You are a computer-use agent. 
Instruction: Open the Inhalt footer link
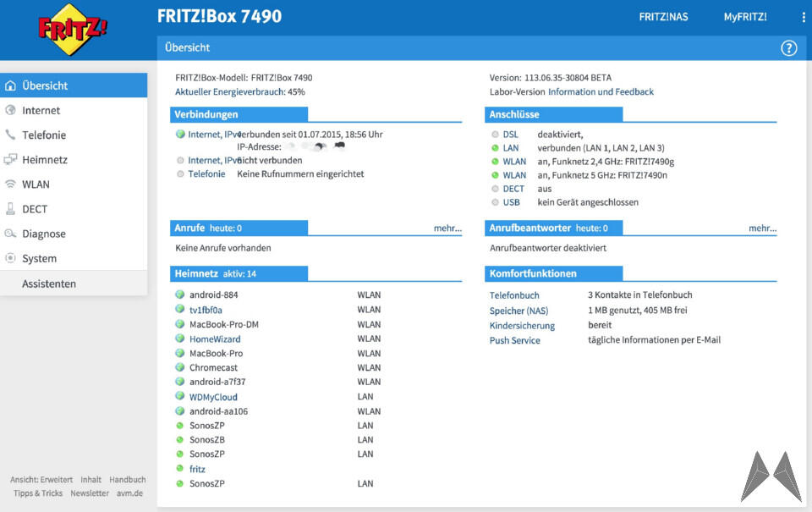click(91, 480)
